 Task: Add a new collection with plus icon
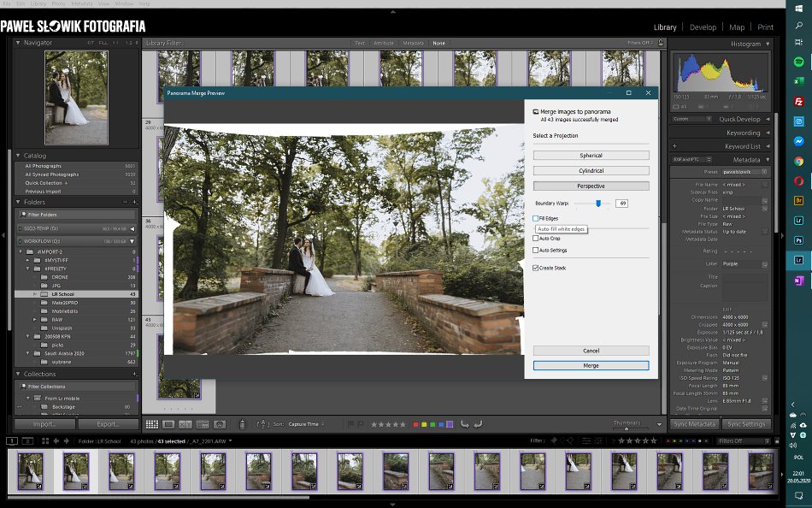pos(135,374)
